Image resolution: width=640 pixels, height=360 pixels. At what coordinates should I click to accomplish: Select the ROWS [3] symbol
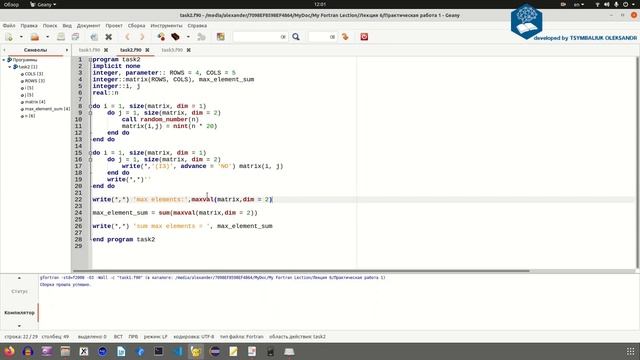pyautogui.click(x=34, y=81)
